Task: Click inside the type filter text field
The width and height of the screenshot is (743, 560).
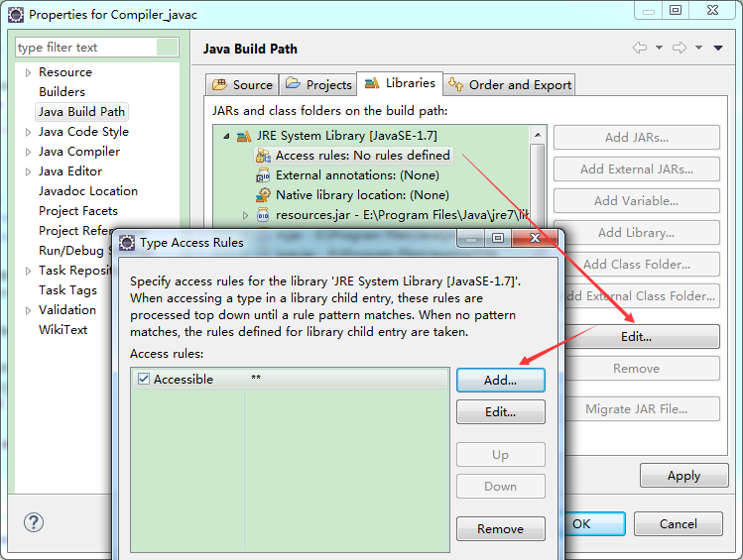Action: tap(86, 48)
